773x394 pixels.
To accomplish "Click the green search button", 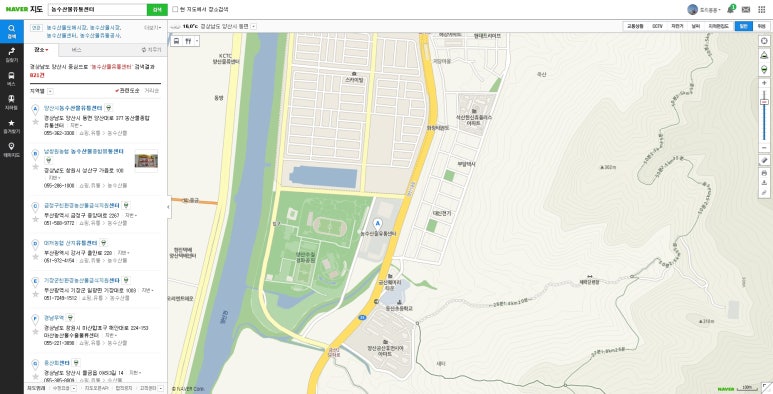I will coord(157,9).
